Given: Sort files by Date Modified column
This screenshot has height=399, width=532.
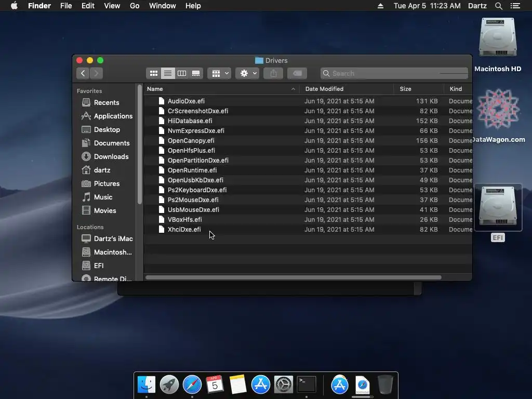Looking at the screenshot, I should click(324, 89).
